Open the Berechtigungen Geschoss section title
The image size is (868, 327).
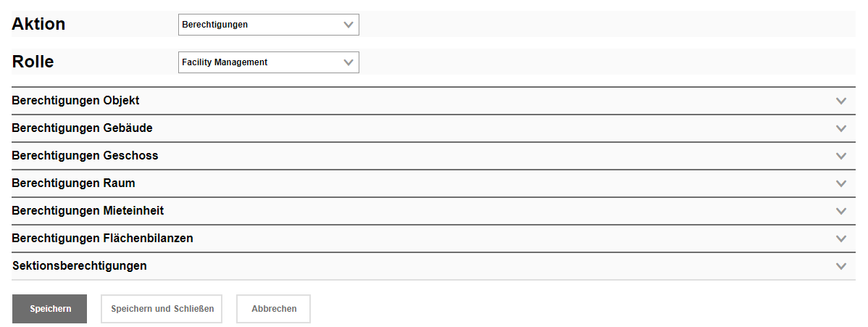click(85, 156)
